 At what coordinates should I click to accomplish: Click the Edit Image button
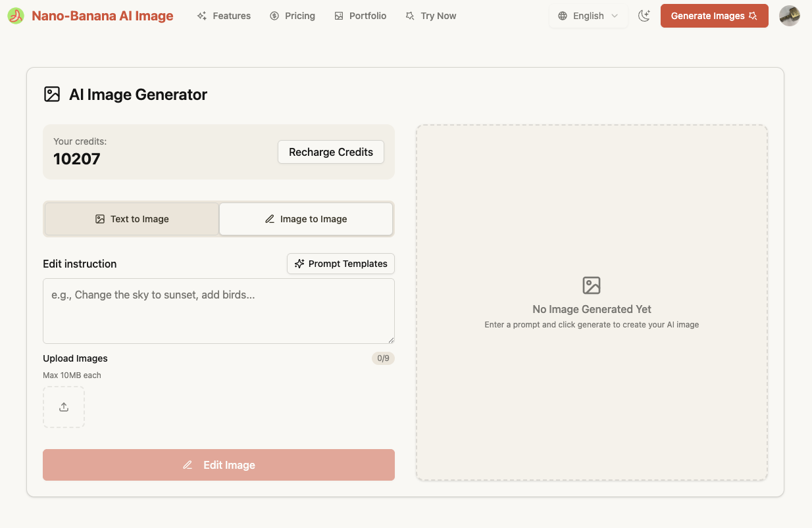coord(218,465)
